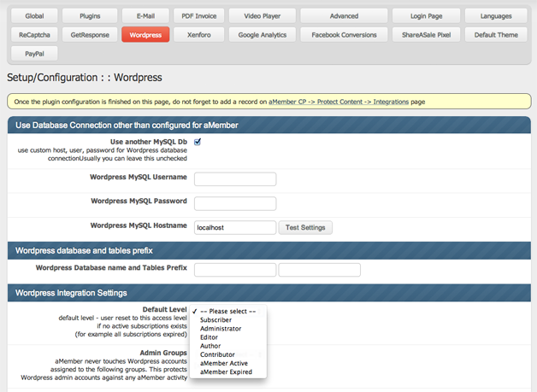Uncheck the Use another MySQL Db checkbox
Image resolution: width=537 pixels, height=392 pixels.
[198, 142]
